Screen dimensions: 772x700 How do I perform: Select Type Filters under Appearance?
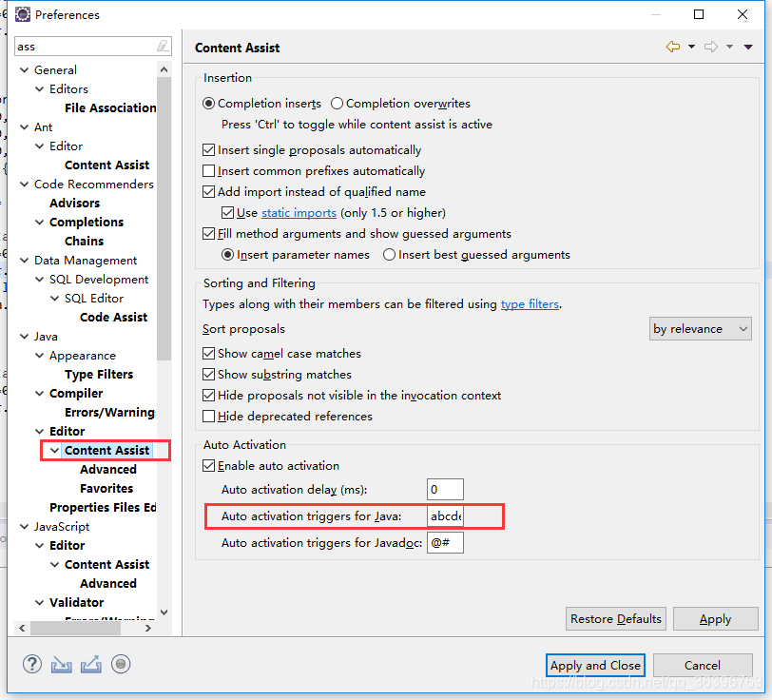(x=99, y=375)
